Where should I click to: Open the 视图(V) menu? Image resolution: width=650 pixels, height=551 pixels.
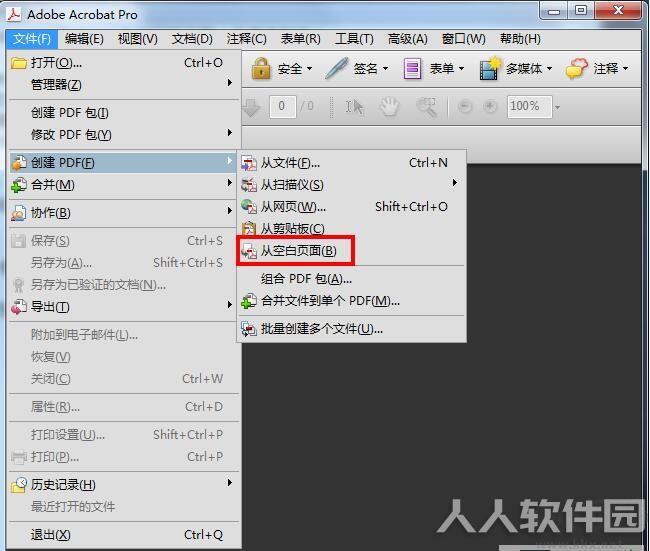tap(138, 39)
